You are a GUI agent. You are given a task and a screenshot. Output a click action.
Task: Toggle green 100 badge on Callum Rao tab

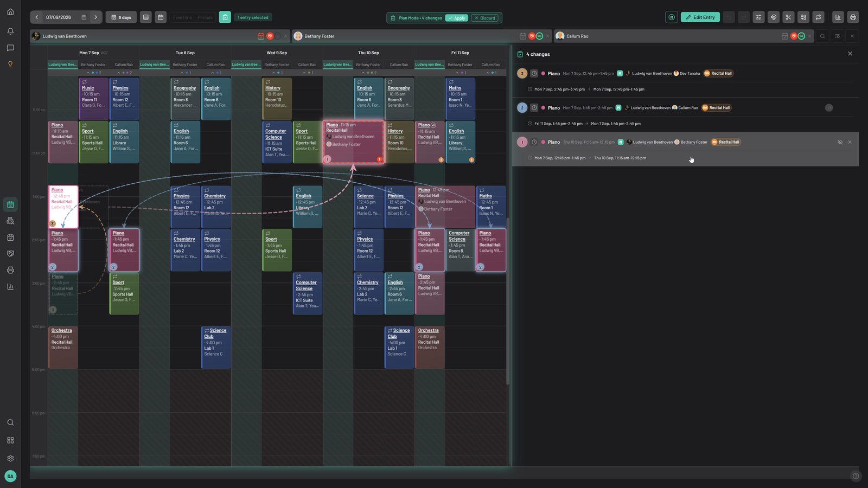click(x=801, y=36)
